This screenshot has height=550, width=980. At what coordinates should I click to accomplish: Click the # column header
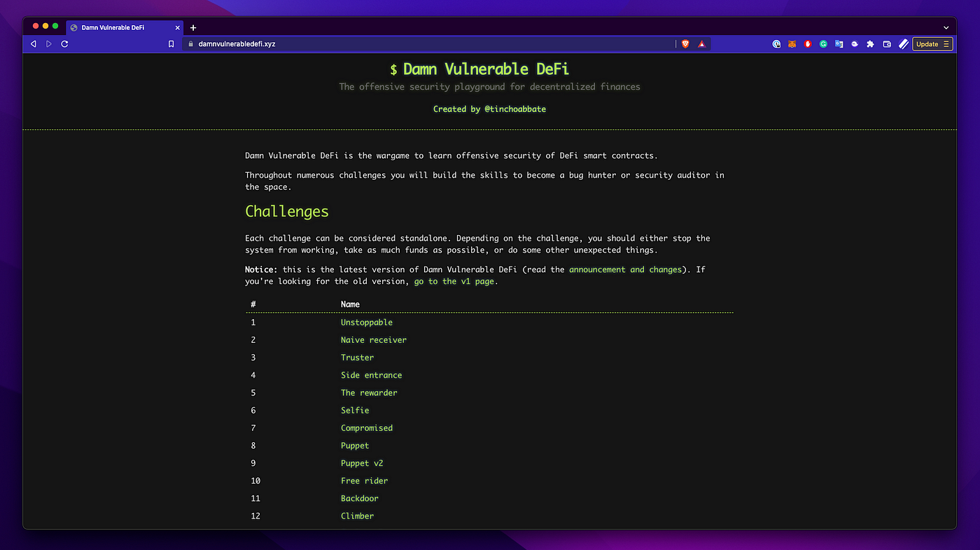click(x=253, y=304)
